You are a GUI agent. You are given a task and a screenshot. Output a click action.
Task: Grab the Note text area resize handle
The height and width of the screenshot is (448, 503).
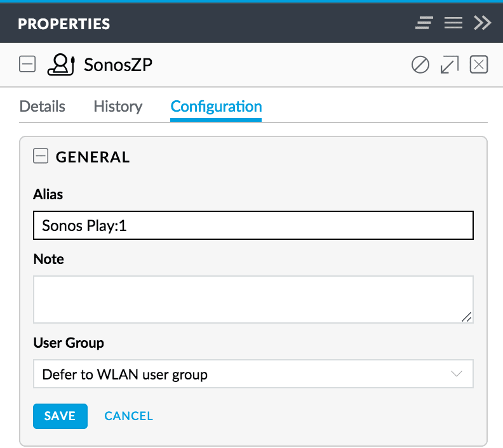pyautogui.click(x=467, y=317)
